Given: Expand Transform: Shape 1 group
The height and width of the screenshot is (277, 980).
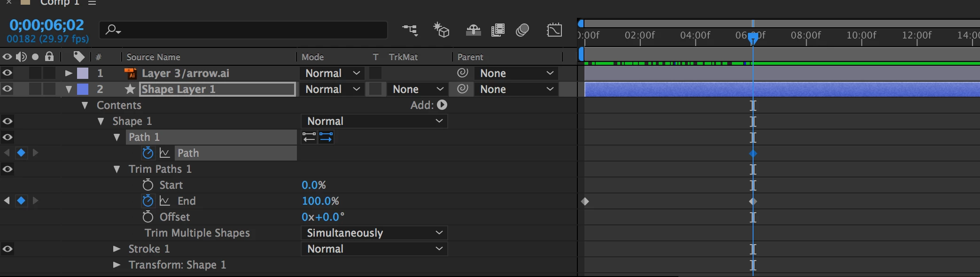Looking at the screenshot, I should click(x=117, y=265).
